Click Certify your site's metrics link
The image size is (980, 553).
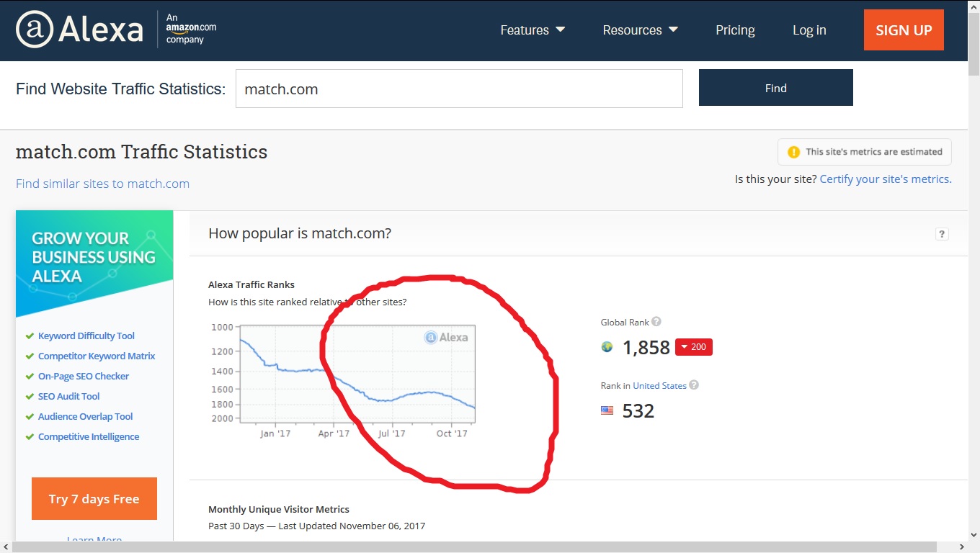tap(886, 179)
